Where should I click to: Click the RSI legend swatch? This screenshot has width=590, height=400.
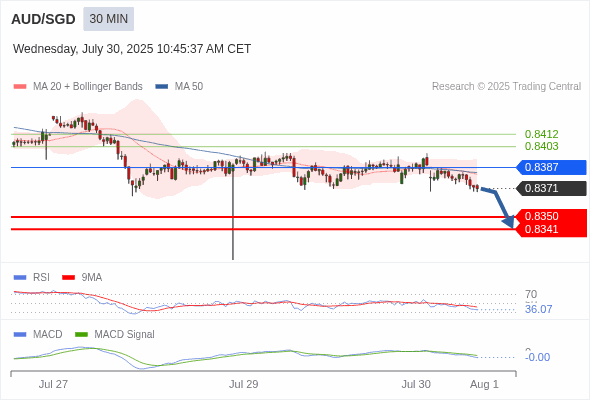click(x=20, y=278)
